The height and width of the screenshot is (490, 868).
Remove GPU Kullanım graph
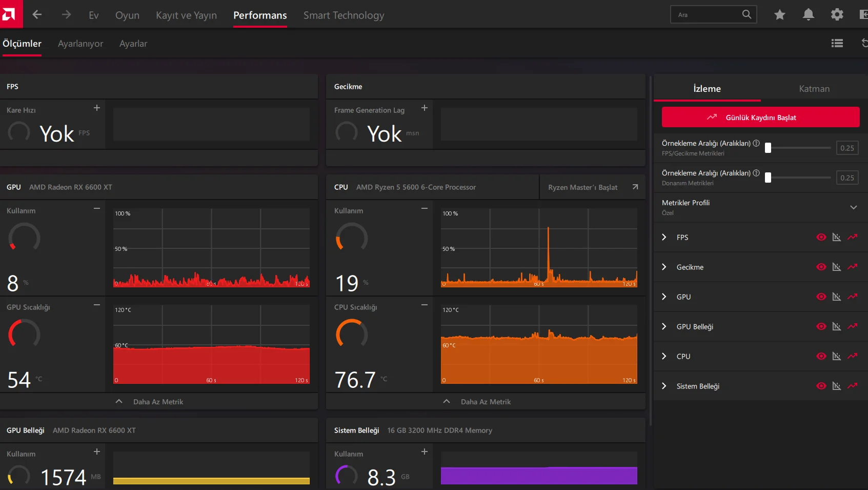point(97,208)
